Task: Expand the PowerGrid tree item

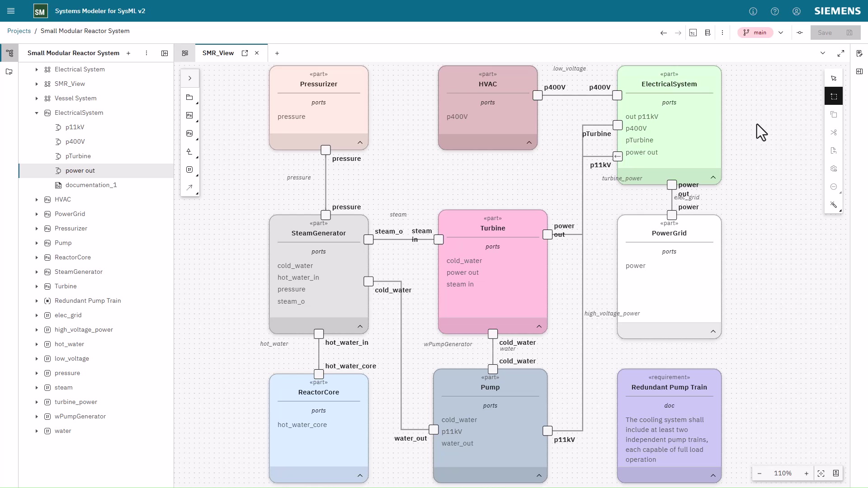Action: point(36,214)
